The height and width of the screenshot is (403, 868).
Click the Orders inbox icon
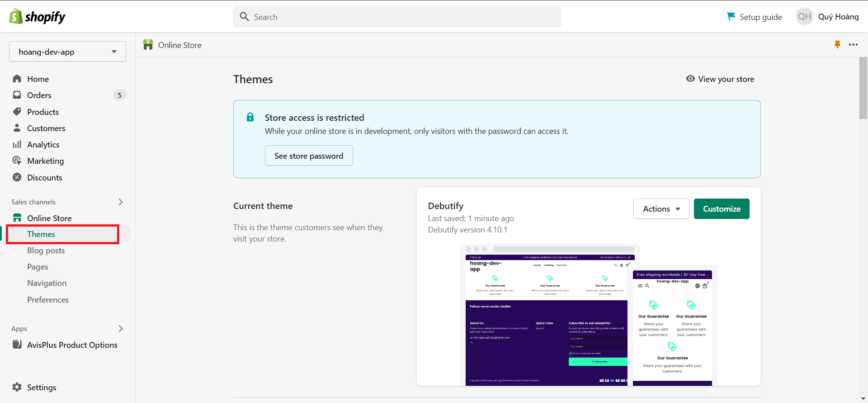17,95
